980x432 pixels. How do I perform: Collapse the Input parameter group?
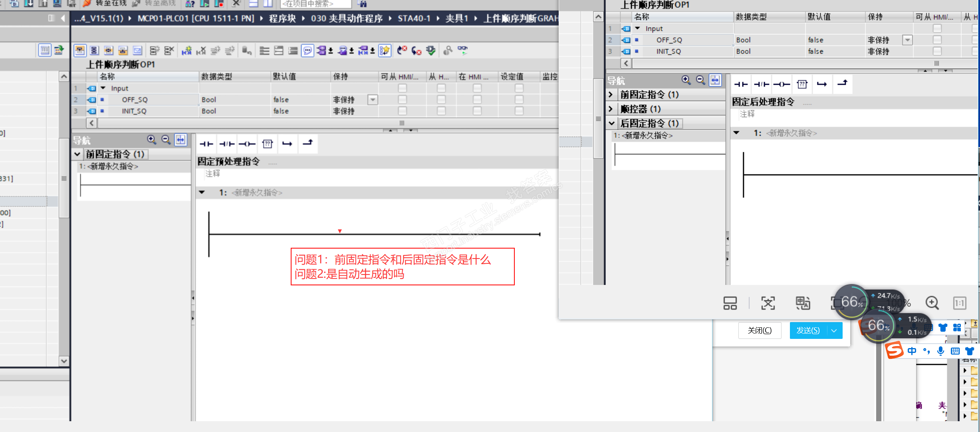coord(103,88)
